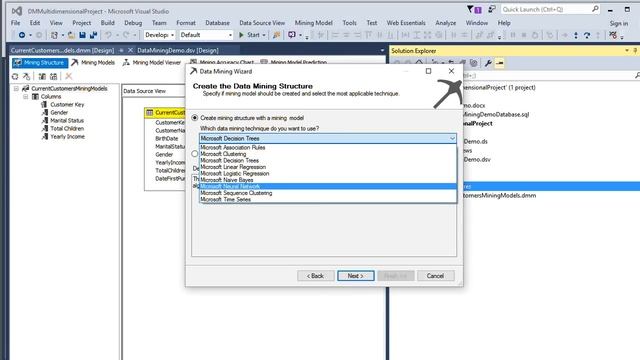The image size is (640, 360).
Task: Choose Microsoft Time Series from the list
Action: [x=328, y=200]
